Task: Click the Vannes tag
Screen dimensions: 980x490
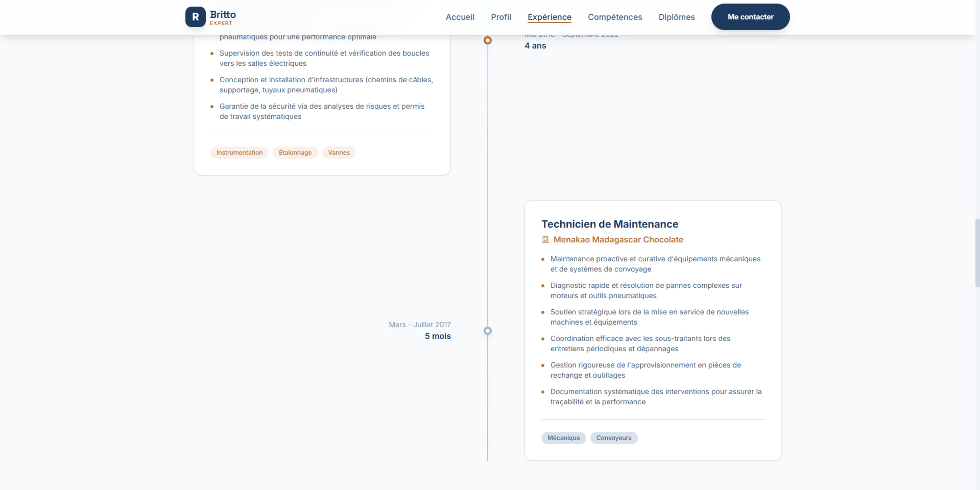Action: pyautogui.click(x=339, y=153)
